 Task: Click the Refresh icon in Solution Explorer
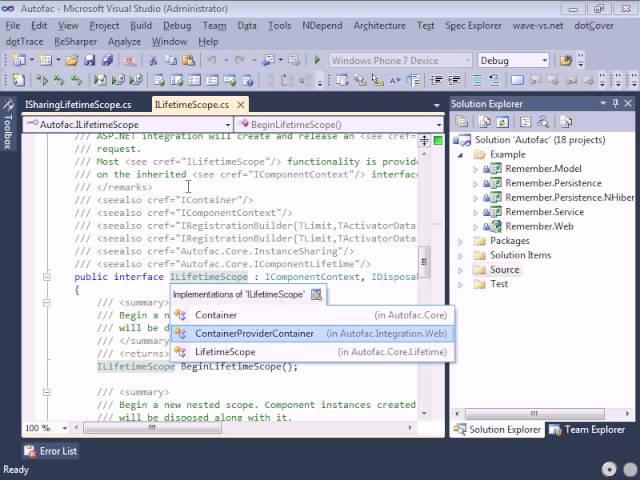coord(502,122)
